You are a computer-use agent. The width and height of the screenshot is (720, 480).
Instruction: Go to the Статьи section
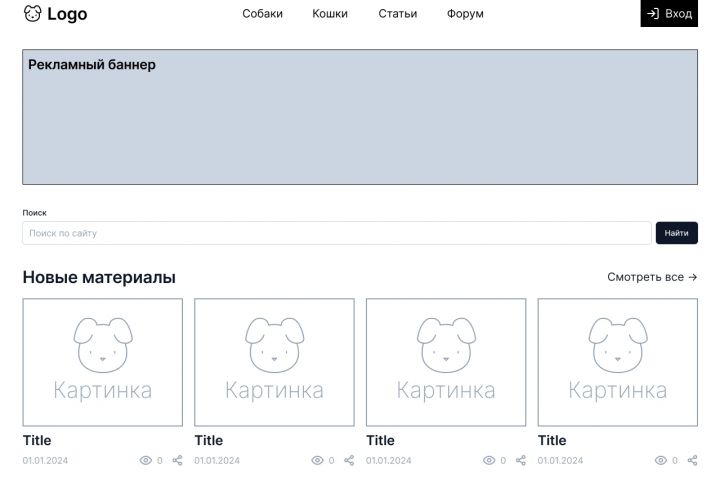(398, 14)
